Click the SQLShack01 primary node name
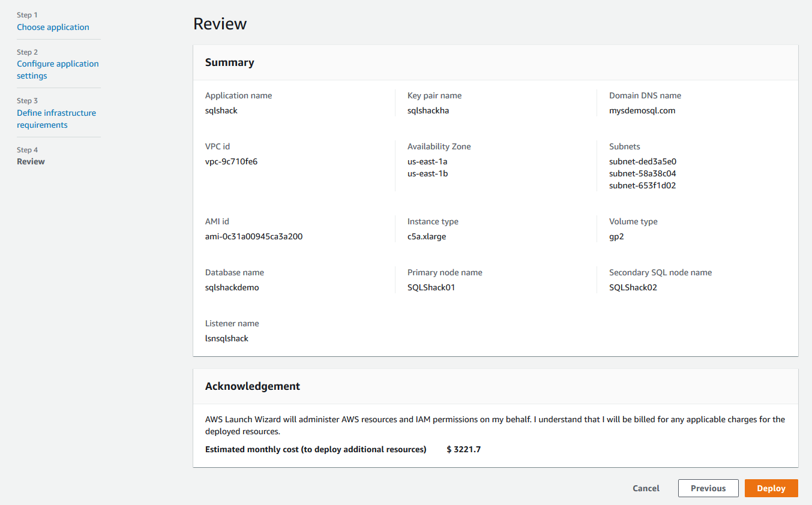Screen dimensions: 812x505 click(431, 287)
